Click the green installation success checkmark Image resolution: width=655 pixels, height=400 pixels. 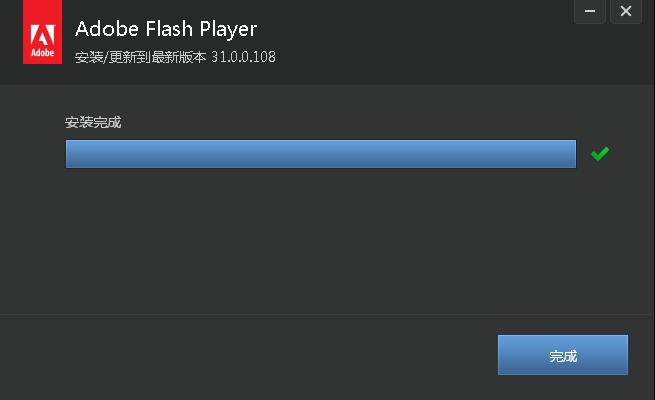tap(600, 154)
